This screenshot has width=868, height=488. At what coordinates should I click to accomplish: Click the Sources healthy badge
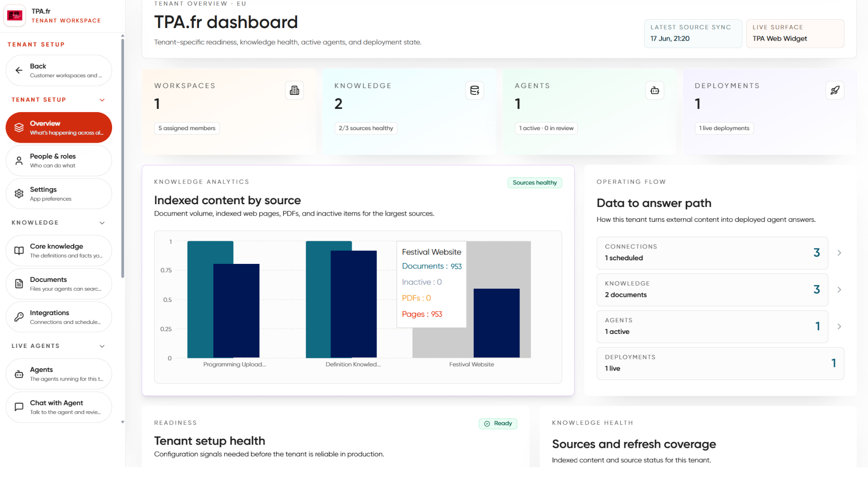click(x=534, y=183)
